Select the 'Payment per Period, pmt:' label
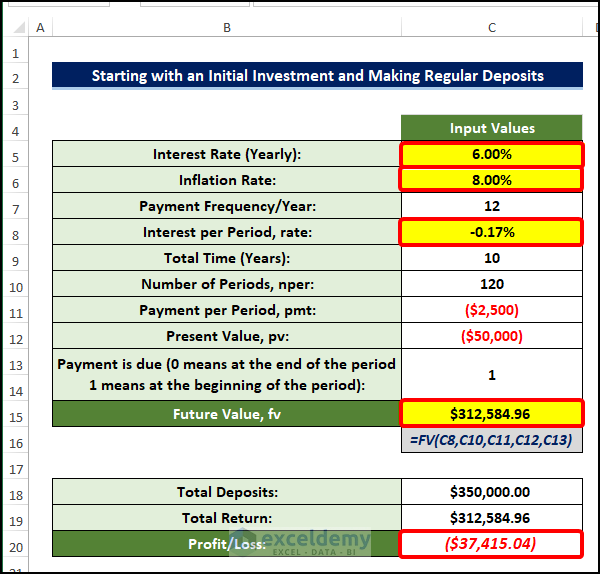This screenshot has width=600, height=574. [x=227, y=310]
